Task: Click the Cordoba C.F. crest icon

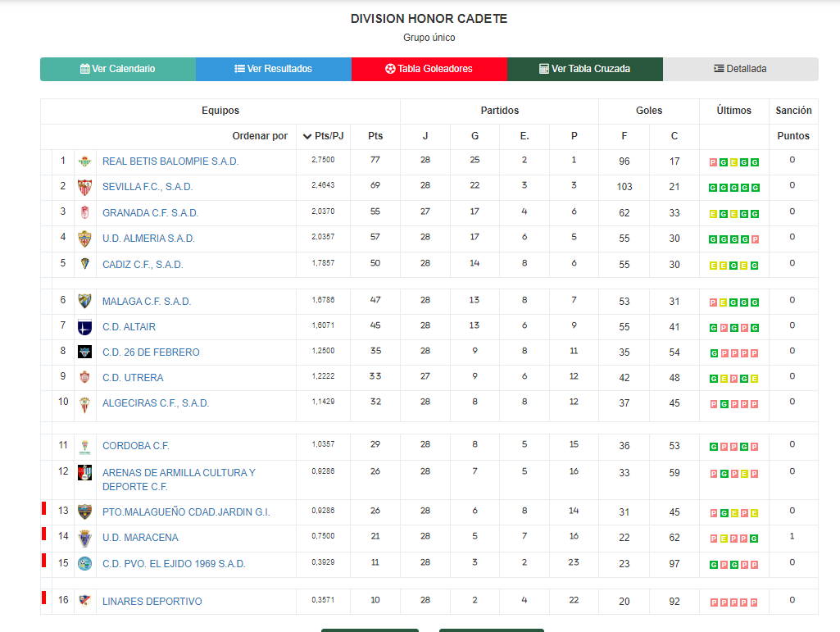Action: [84, 447]
